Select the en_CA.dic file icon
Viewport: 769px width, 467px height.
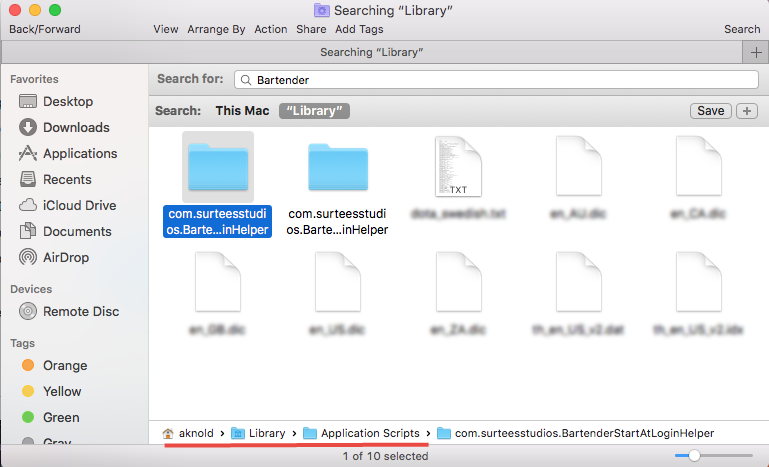[698, 167]
